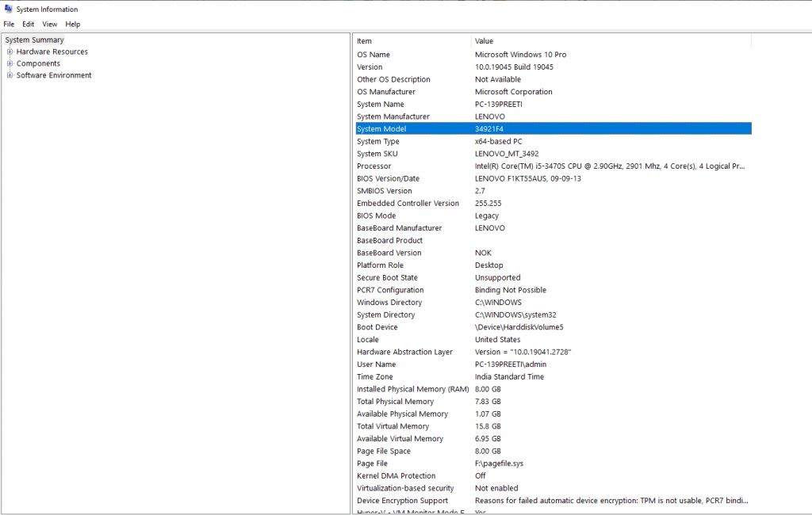Image resolution: width=812 pixels, height=515 pixels.
Task: Select System Summary in the sidebar
Action: click(34, 39)
